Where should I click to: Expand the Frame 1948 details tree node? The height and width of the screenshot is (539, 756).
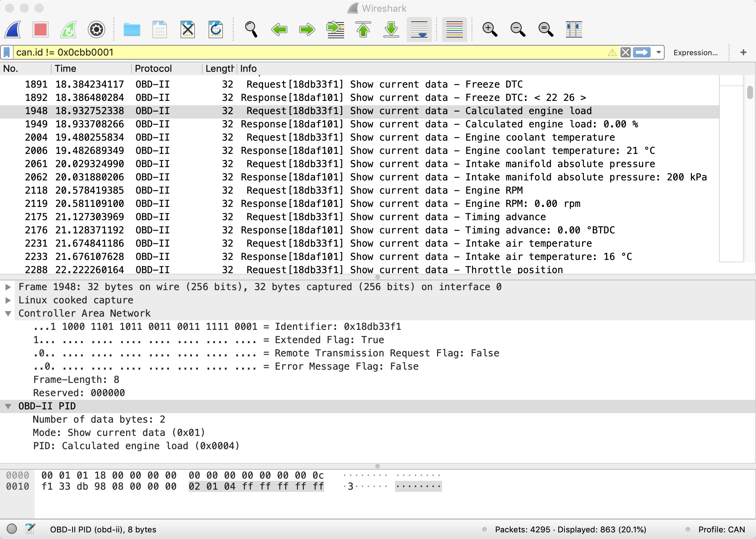click(8, 286)
